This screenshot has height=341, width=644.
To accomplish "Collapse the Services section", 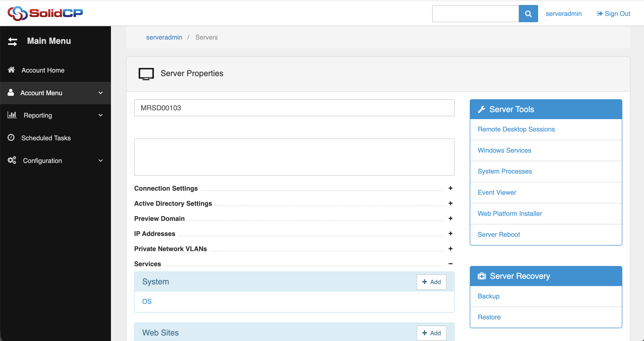I will pos(450,264).
